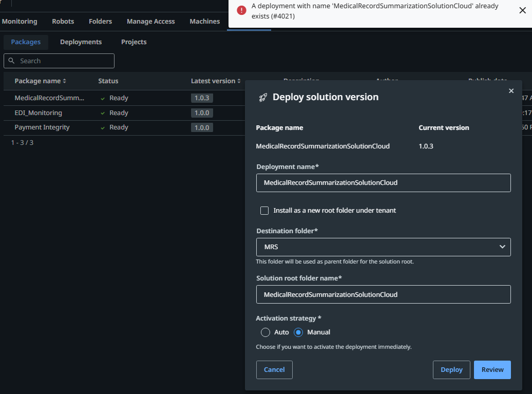Image resolution: width=532 pixels, height=394 pixels.
Task: Click the search magnifier icon
Action: (12, 61)
